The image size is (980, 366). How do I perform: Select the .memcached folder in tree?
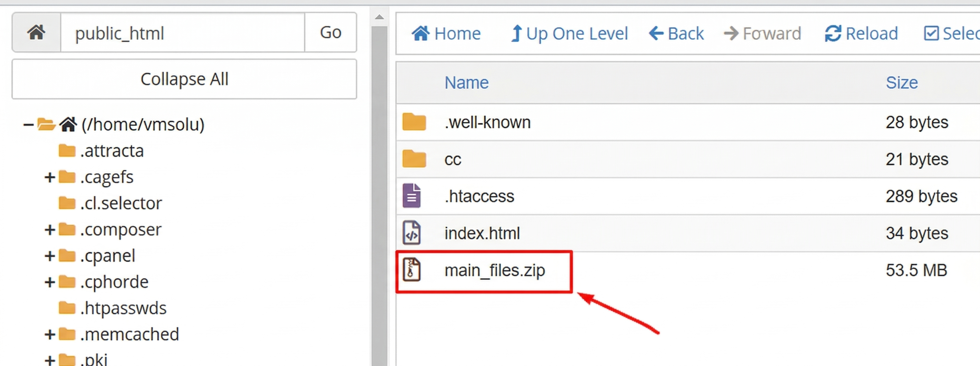(130, 334)
